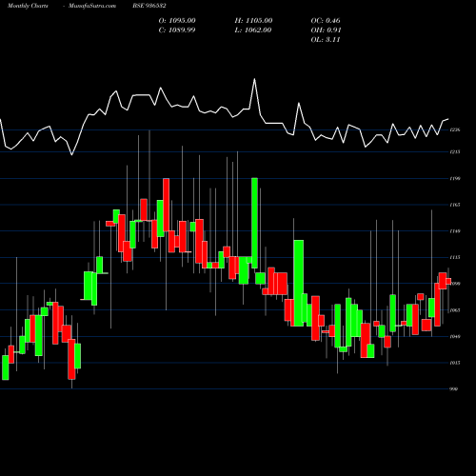This screenshot has height=476, width=476.
Task: Click the OL: 3.11 reading
Action: coord(326,40)
